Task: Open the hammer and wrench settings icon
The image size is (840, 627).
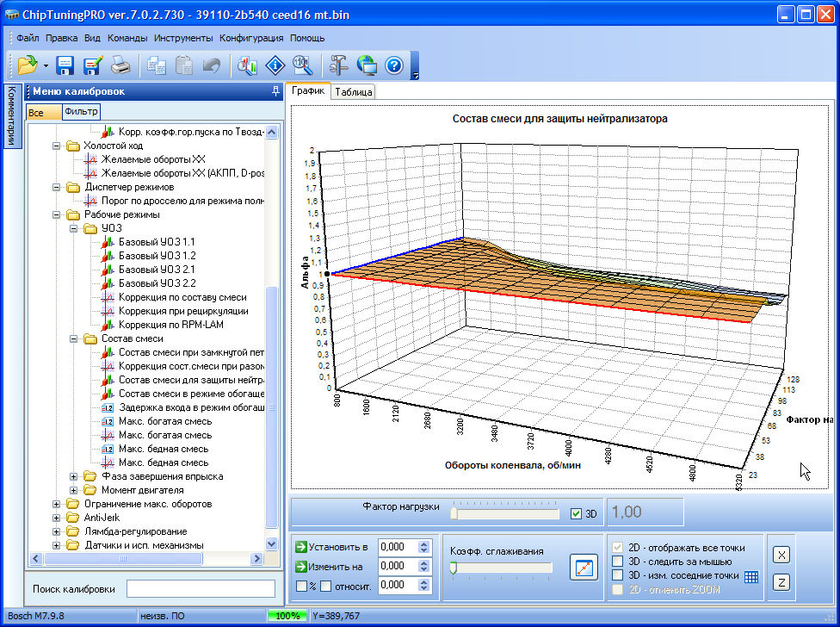Action: (339, 65)
